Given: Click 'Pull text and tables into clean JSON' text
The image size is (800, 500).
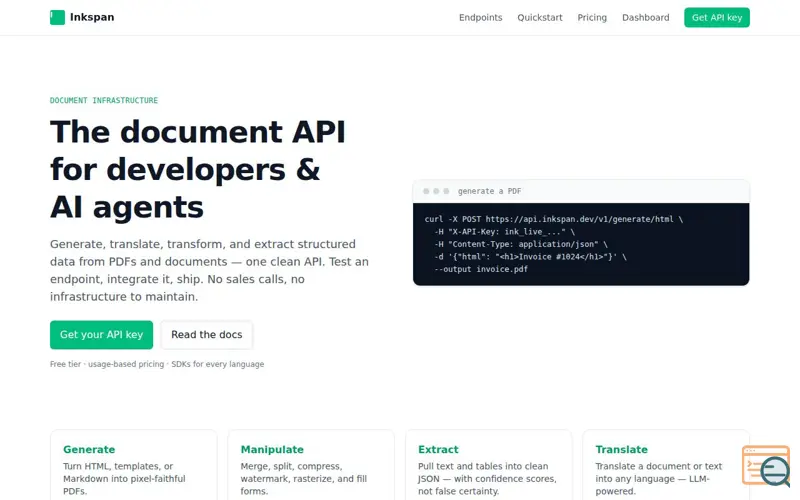Looking at the screenshot, I should (x=487, y=479).
